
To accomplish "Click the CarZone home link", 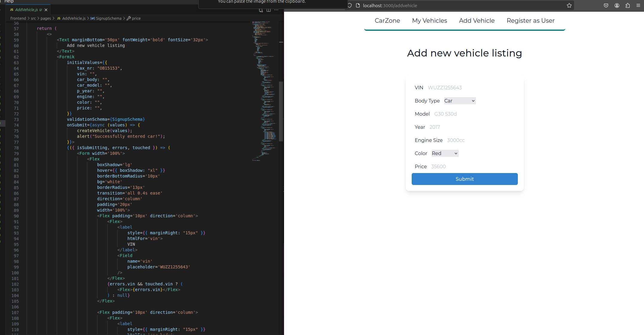I will 387,21.
